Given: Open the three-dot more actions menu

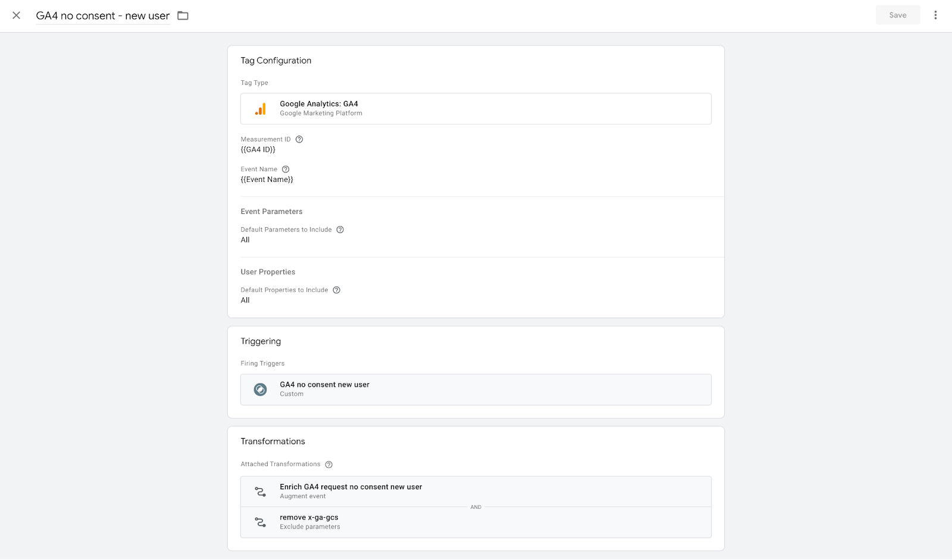Looking at the screenshot, I should [x=935, y=15].
